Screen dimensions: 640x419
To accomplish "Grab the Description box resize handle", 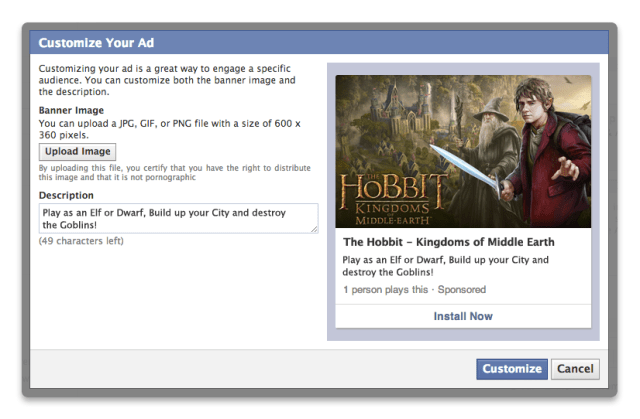I will click(x=314, y=229).
